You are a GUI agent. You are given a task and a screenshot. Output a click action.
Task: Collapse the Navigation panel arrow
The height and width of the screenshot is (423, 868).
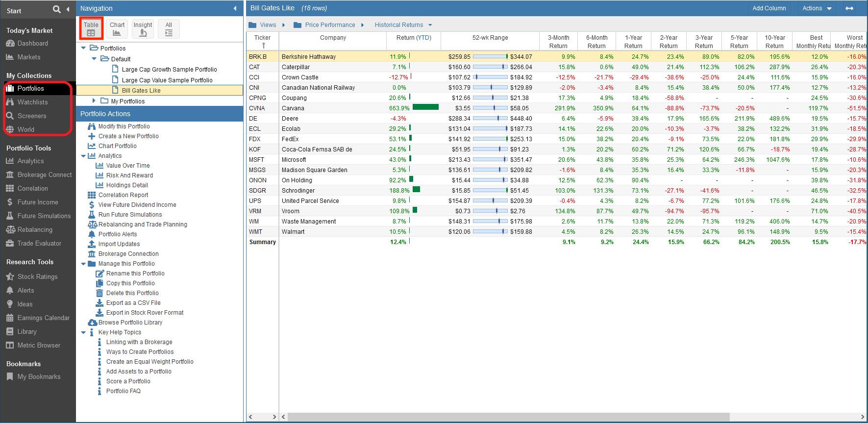(235, 8)
